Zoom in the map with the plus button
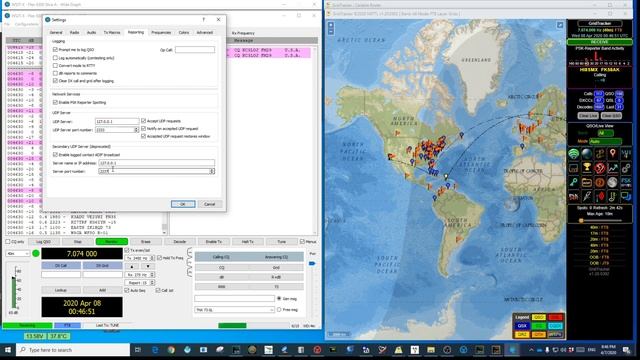Screen dimensions: 640x360 click(x=331, y=25)
